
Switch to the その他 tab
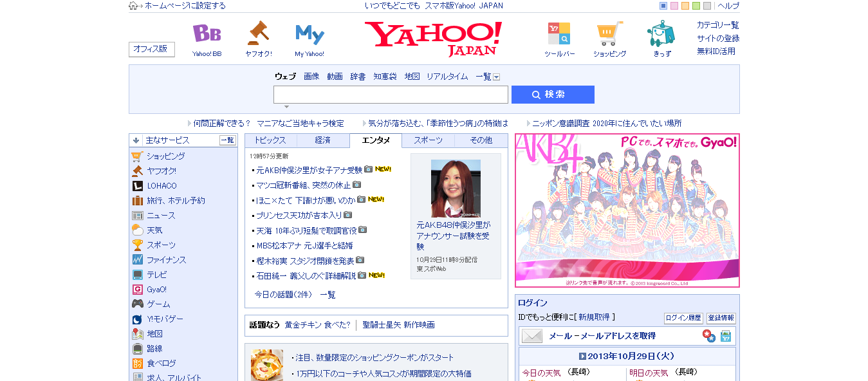click(481, 140)
